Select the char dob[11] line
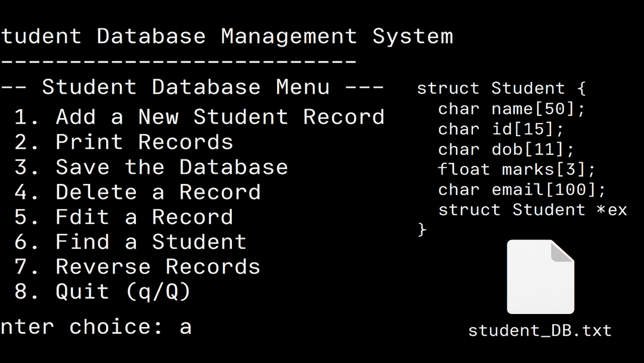This screenshot has height=363, width=644. click(506, 149)
